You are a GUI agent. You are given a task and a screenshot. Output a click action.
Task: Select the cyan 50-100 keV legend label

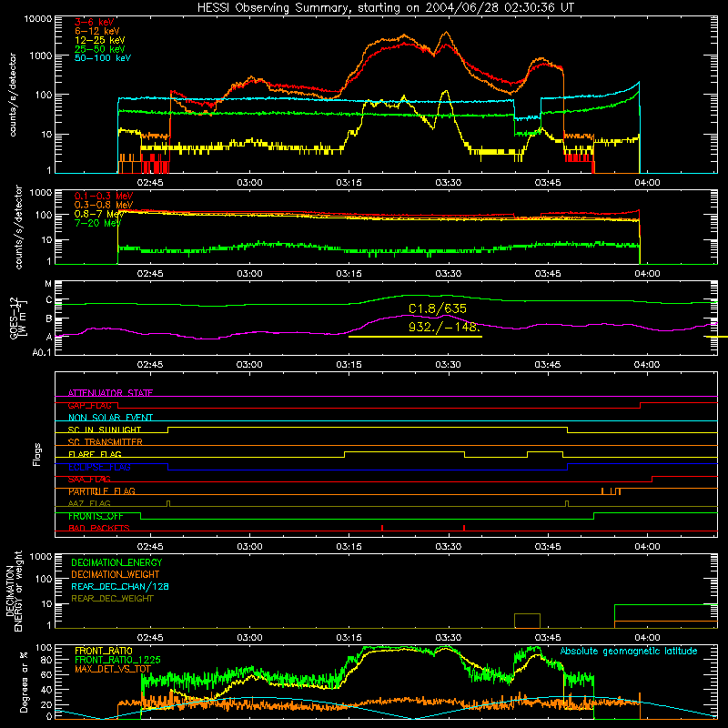(103, 58)
